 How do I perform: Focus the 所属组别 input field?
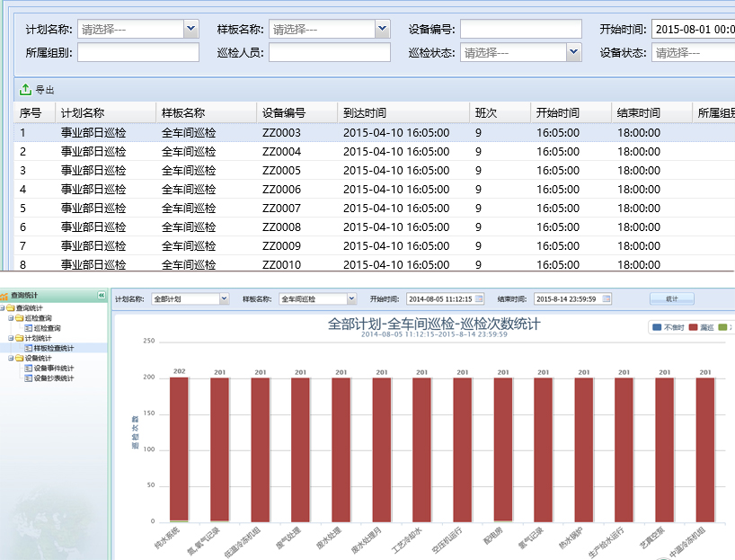tap(138, 52)
